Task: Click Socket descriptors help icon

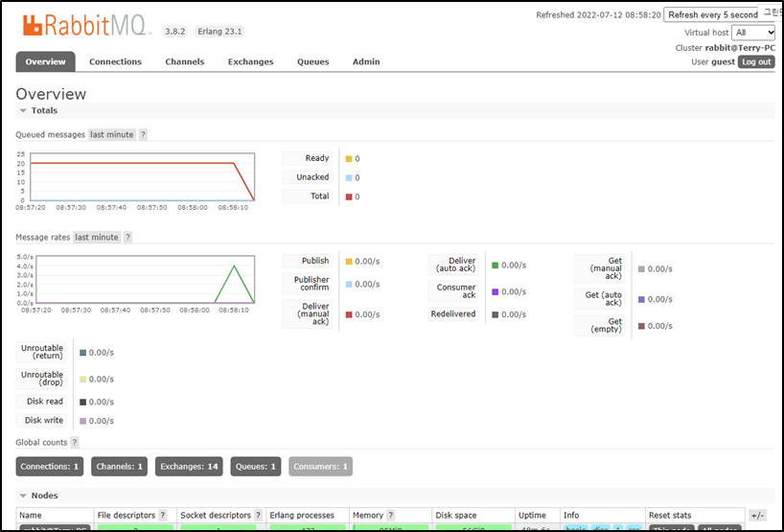Action: (258, 515)
